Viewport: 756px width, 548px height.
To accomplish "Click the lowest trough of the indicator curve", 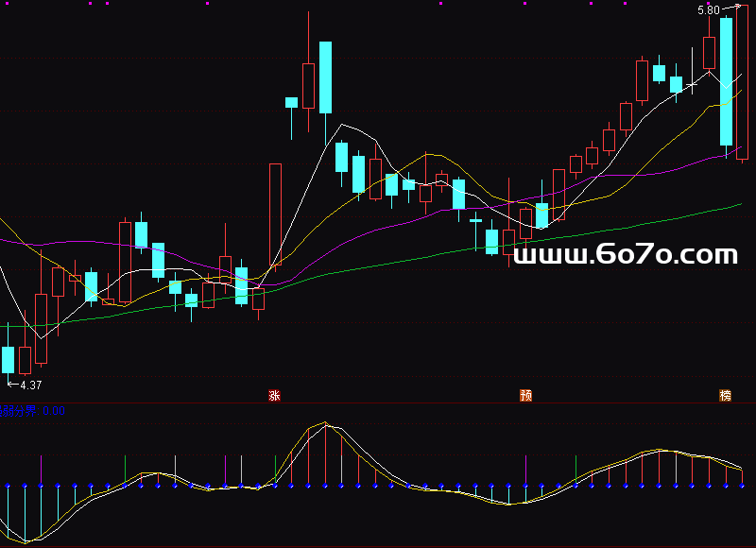I will (28, 541).
